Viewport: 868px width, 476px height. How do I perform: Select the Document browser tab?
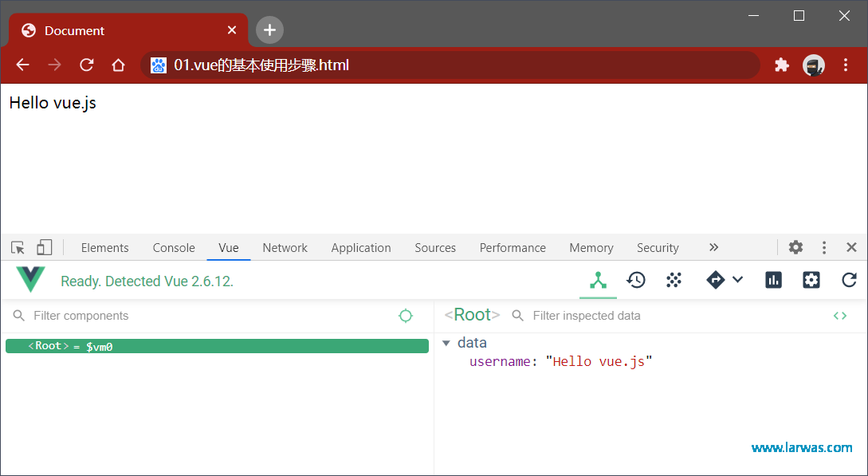(x=128, y=30)
